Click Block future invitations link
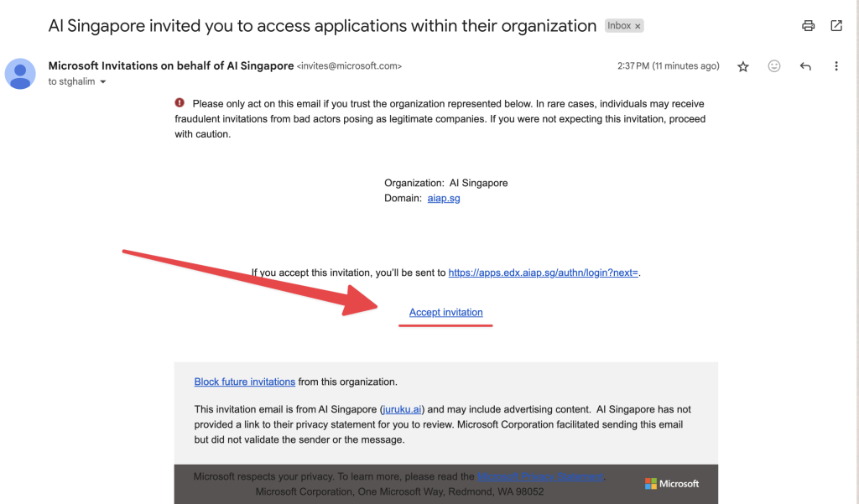Image resolution: width=859 pixels, height=504 pixels. (x=244, y=382)
